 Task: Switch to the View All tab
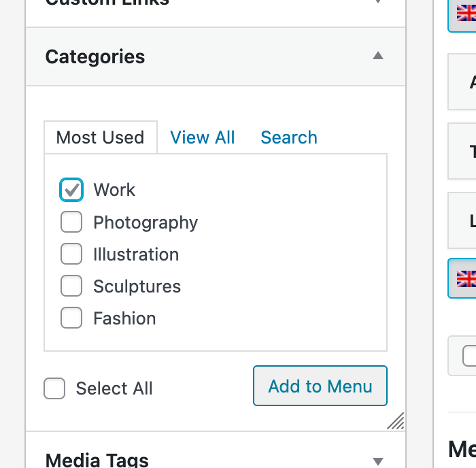click(x=203, y=137)
